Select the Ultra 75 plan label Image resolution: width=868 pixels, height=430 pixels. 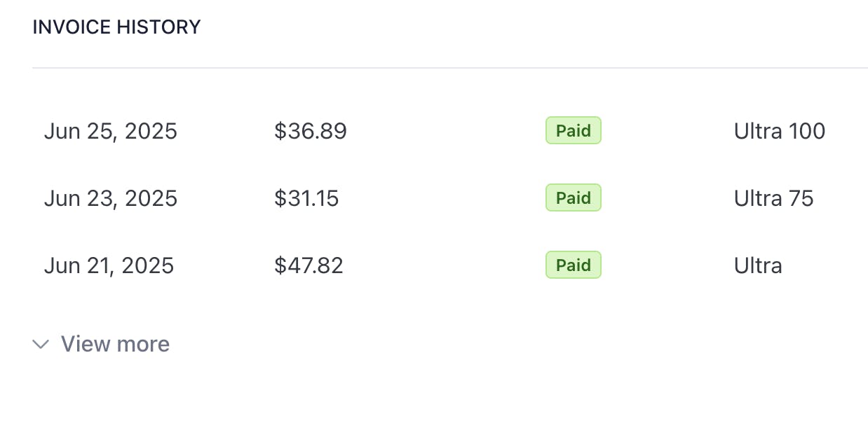[774, 198]
